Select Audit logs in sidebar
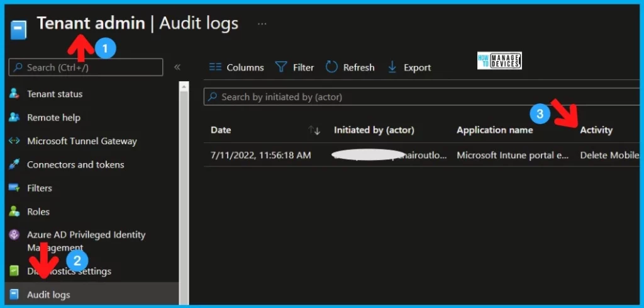Screen dimensions: 644x308 (x=48, y=295)
